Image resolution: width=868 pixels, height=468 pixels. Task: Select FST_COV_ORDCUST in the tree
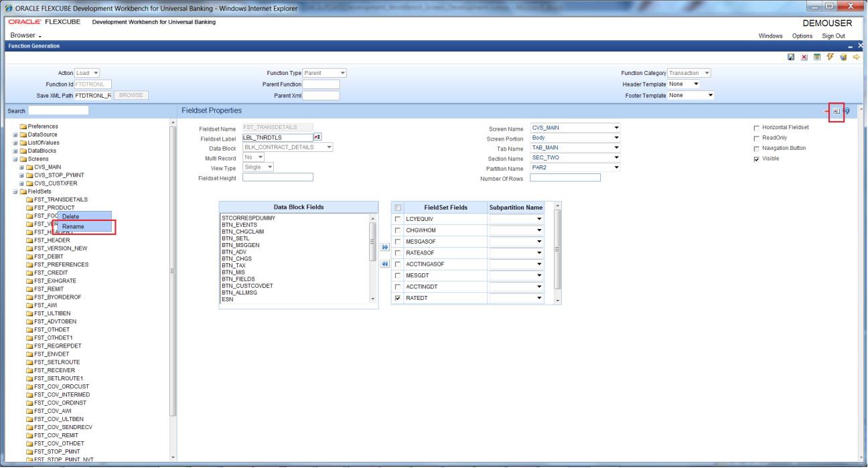point(62,386)
